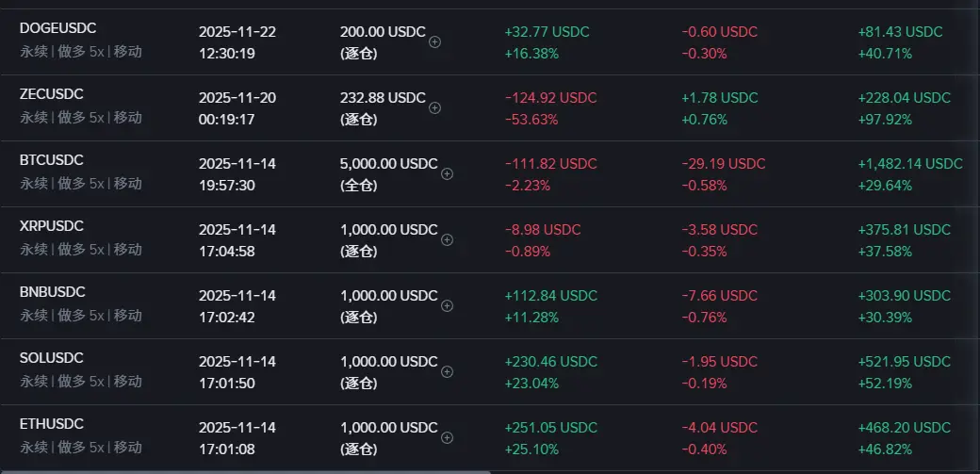Select the BTCUSDC 5,000.00 USDC margin amount

(388, 163)
